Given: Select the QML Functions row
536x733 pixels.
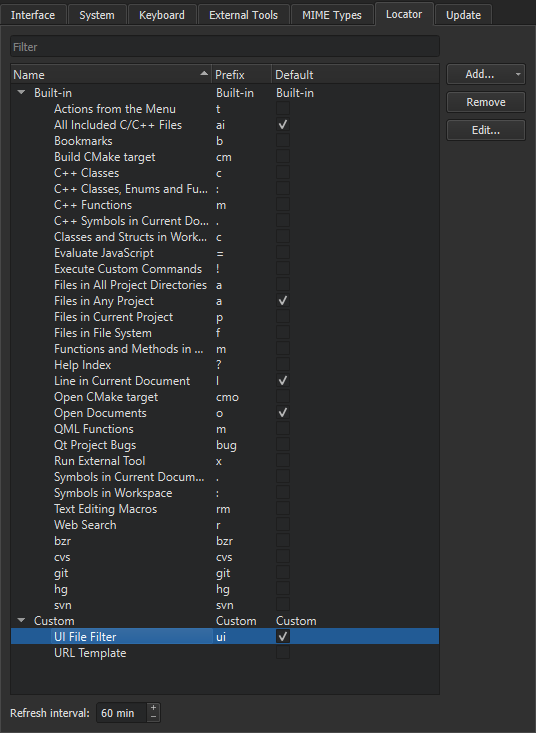Looking at the screenshot, I should tap(225, 429).
